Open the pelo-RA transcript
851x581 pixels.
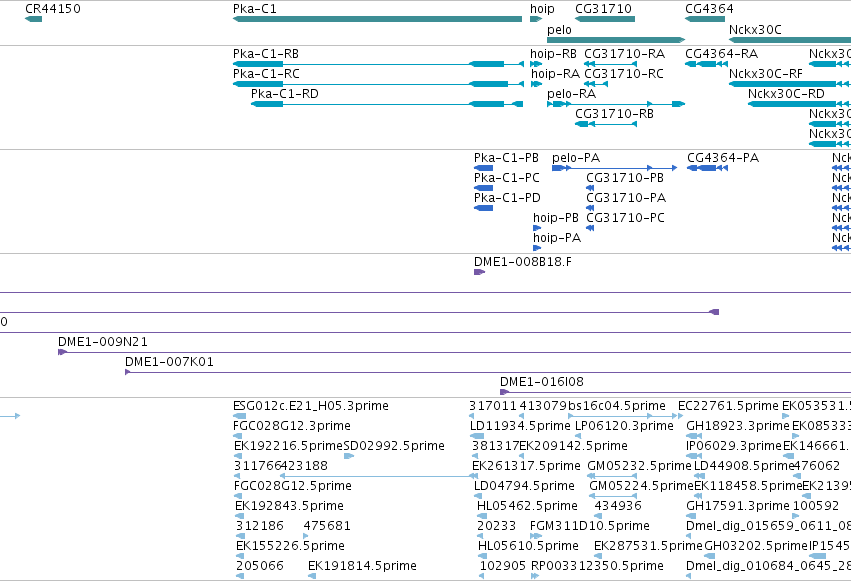pos(616,104)
